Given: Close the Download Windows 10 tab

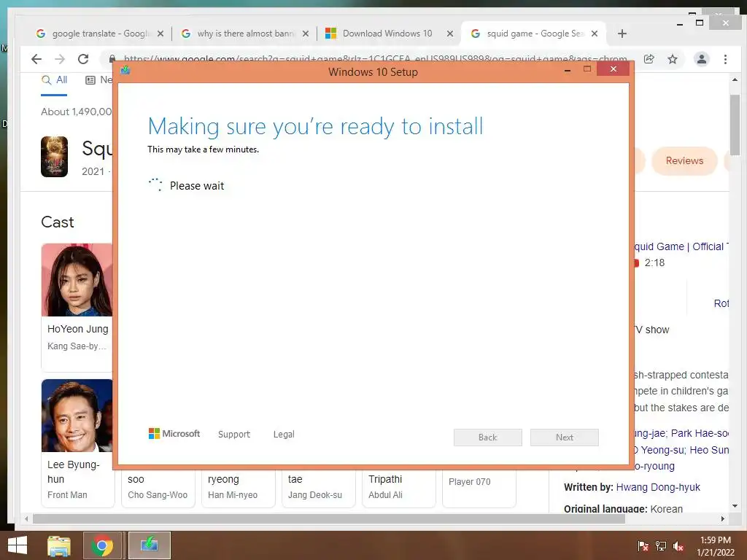Looking at the screenshot, I should click(449, 34).
